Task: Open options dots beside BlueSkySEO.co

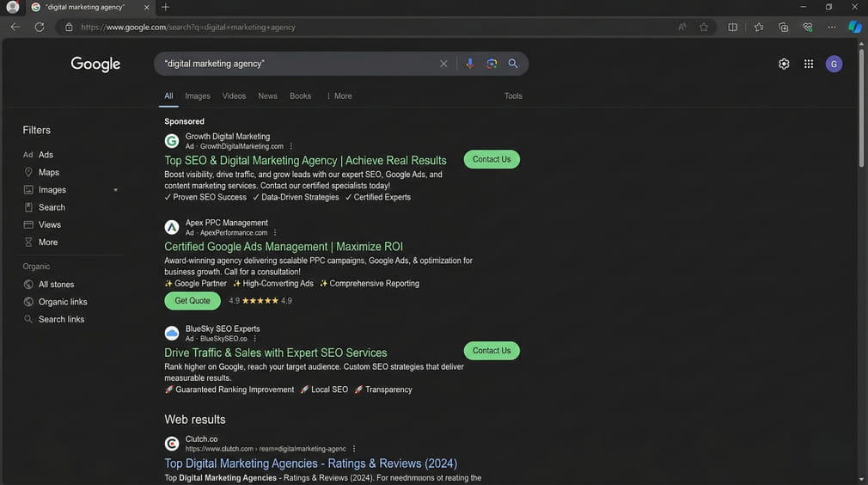Action: [x=254, y=338]
